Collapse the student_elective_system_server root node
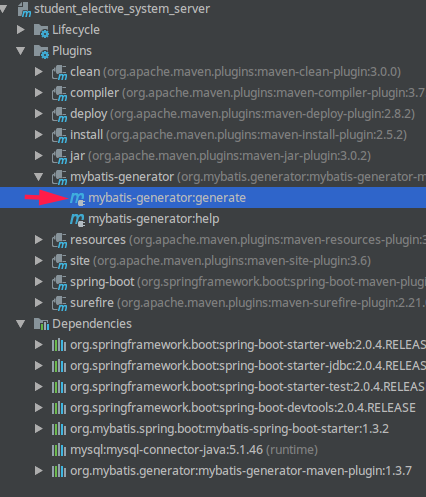426x497 pixels. tap(3, 9)
